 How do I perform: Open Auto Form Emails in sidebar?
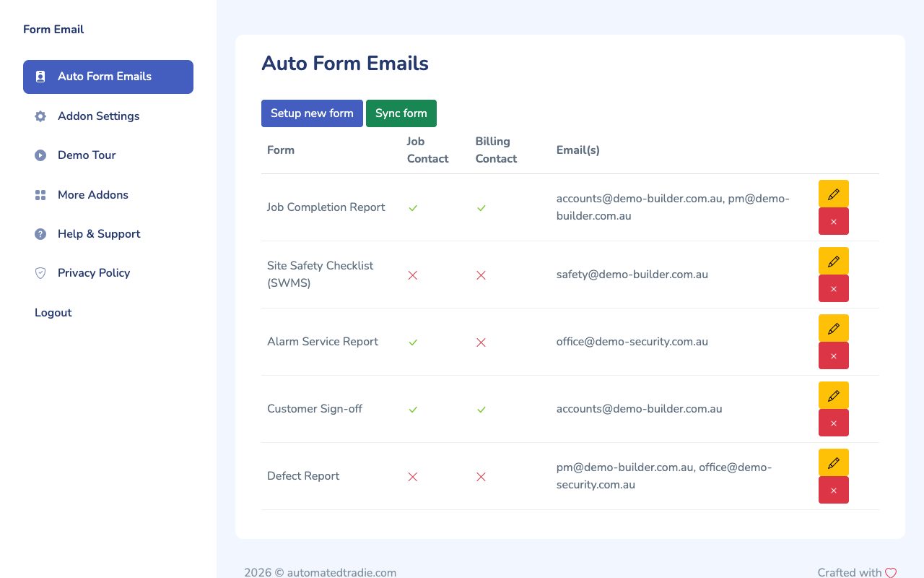pos(108,77)
